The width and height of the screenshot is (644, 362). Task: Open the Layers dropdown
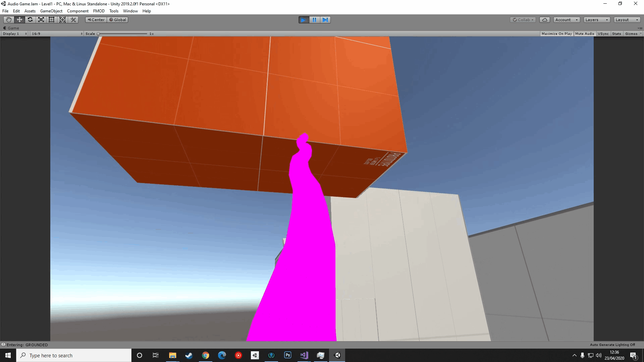point(596,20)
